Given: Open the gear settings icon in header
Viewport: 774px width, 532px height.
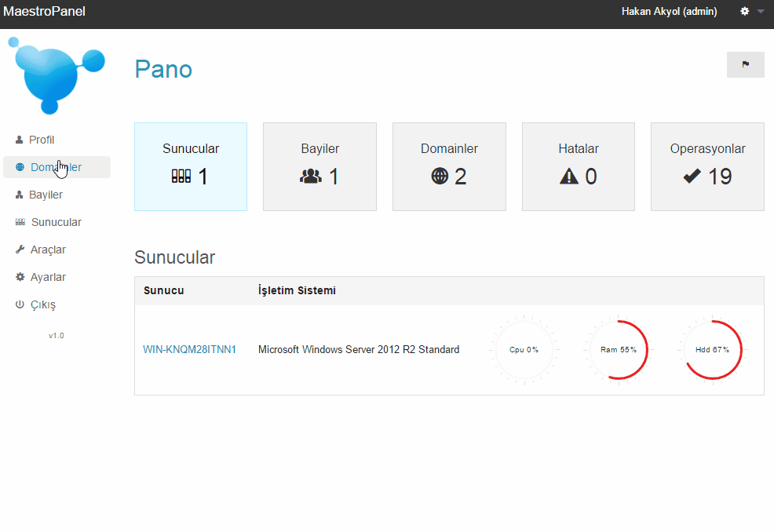Looking at the screenshot, I should click(745, 11).
